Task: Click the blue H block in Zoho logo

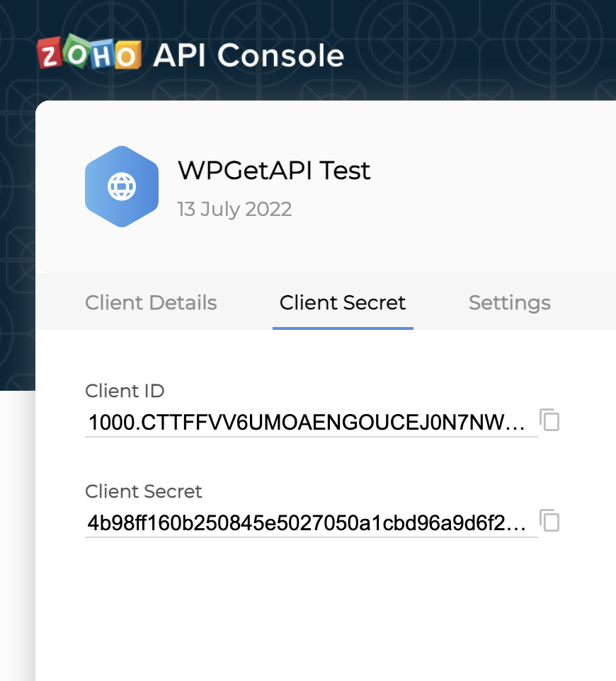Action: click(x=103, y=55)
